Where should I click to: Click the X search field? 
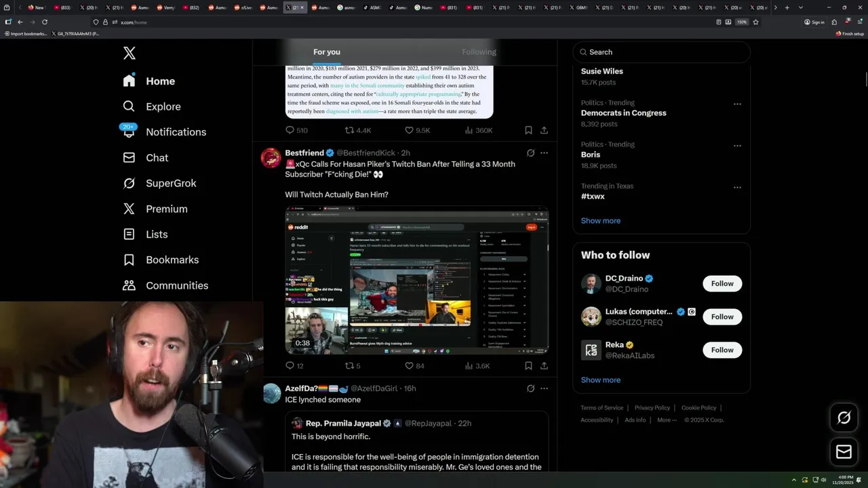[662, 52]
